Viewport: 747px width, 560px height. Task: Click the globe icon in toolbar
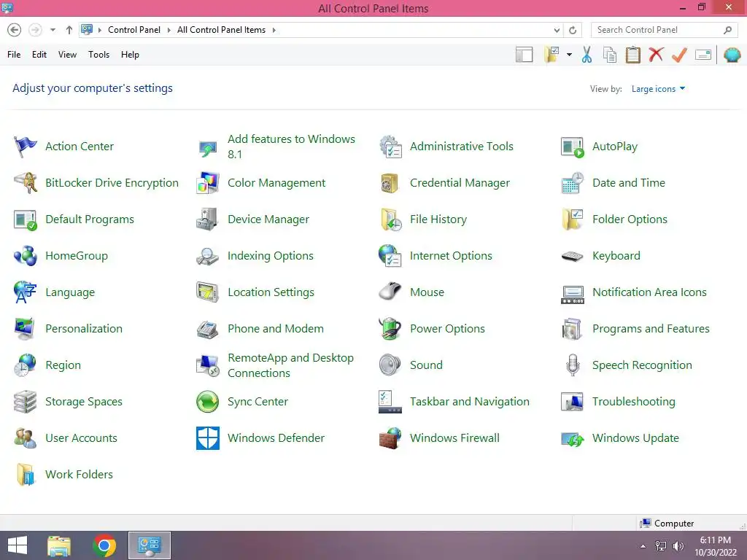tap(732, 55)
